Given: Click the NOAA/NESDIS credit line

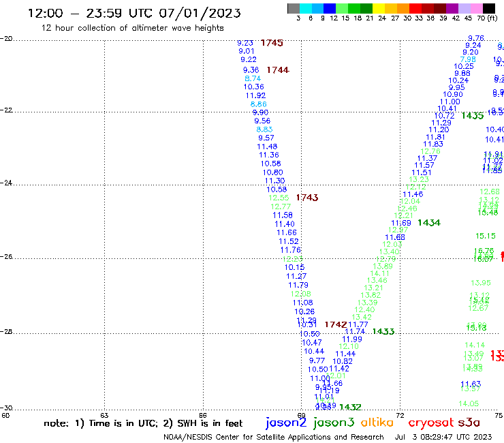Looking at the screenshot, I should [274, 437].
